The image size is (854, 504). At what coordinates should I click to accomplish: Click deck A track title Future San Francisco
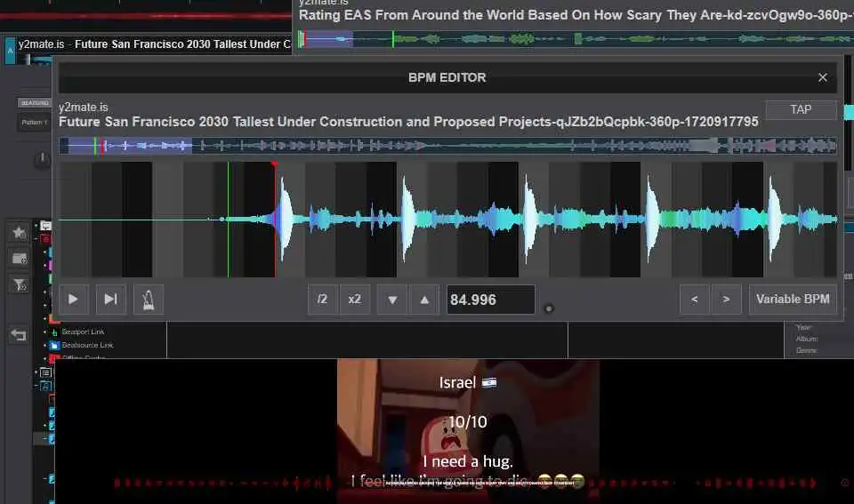coord(182,44)
